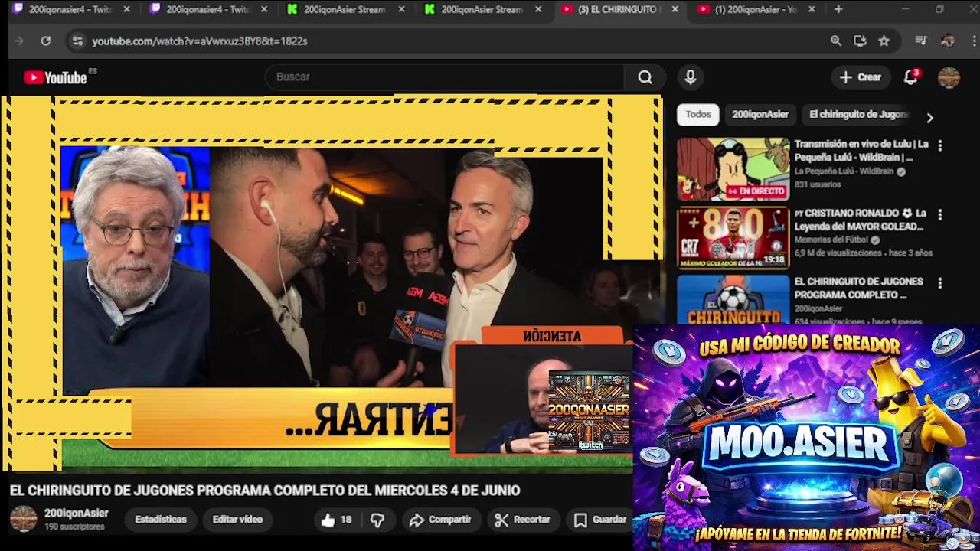This screenshot has height=551, width=980.
Task: Click the Crear button
Action: point(861,77)
